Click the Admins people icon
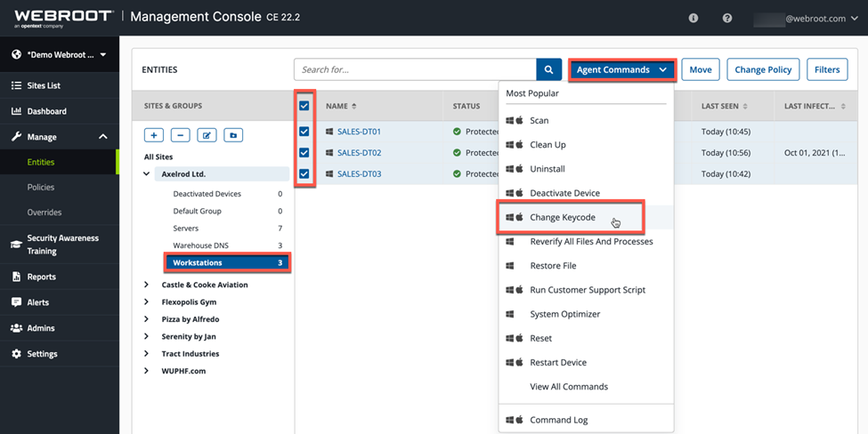868x434 pixels. pyautogui.click(x=17, y=328)
